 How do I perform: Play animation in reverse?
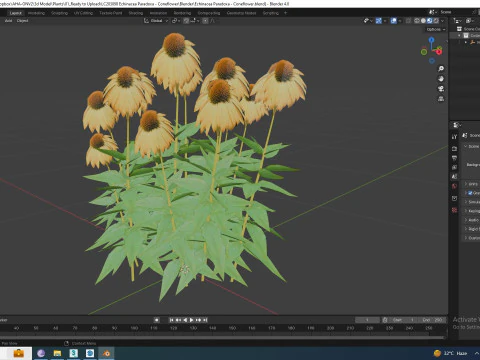[x=185, y=320]
